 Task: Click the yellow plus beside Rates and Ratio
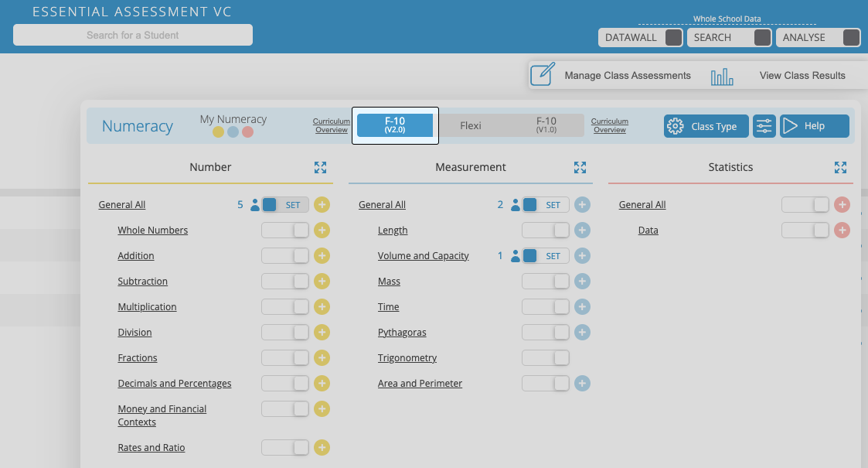322,447
